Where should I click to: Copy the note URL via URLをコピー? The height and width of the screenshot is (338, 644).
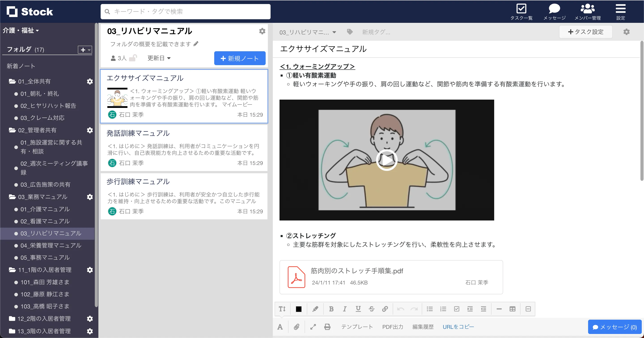pyautogui.click(x=458, y=327)
